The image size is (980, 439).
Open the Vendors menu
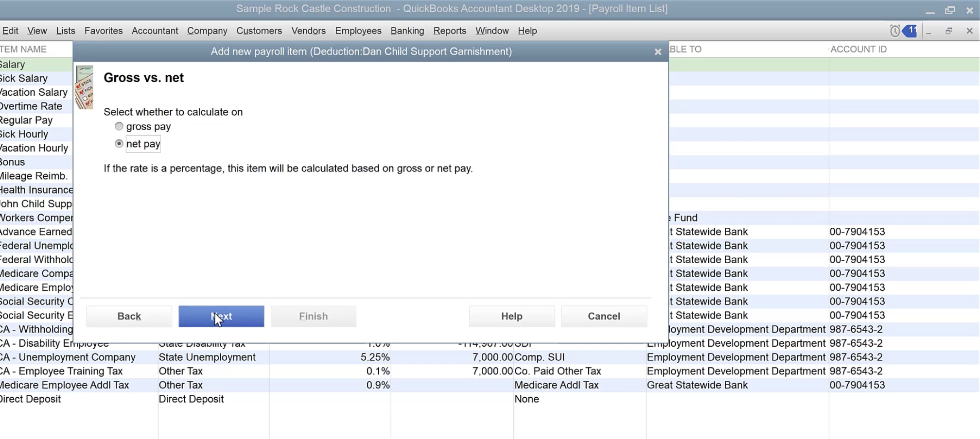point(308,31)
